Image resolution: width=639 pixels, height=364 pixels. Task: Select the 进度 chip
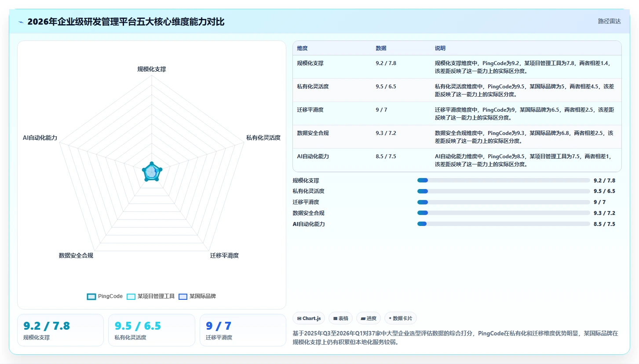[369, 318]
